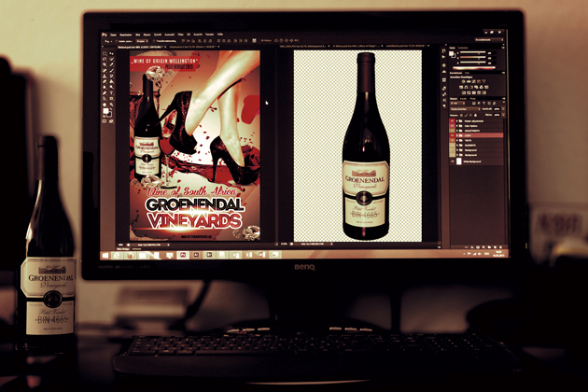Select the Horizontal Type tool
This screenshot has width=588, height=392.
pos(111,93)
